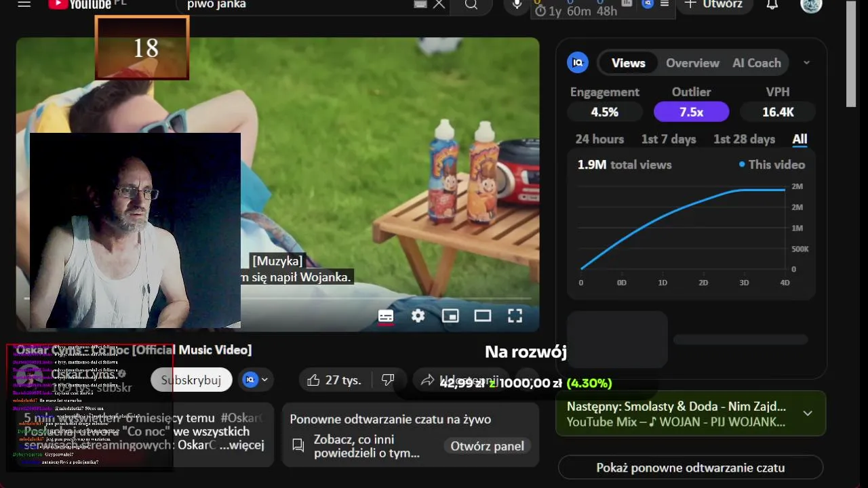The image size is (868, 488).
Task: Click the 4.5% Engagement value
Action: pyautogui.click(x=605, y=112)
